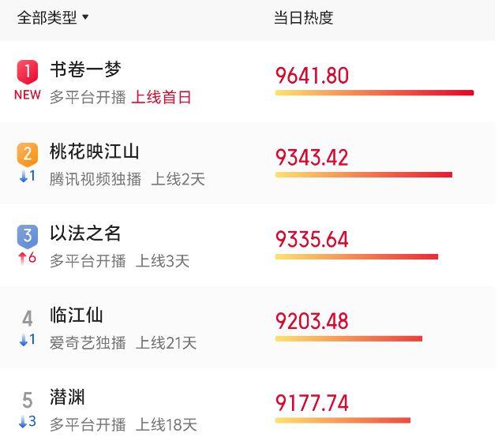
Task: Click the 上线首日 red tag
Action: pos(161,97)
